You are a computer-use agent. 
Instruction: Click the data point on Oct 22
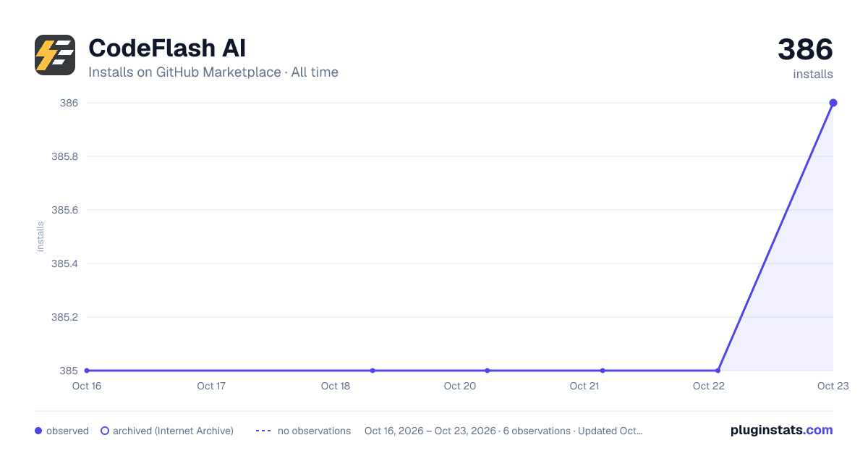[x=718, y=371]
